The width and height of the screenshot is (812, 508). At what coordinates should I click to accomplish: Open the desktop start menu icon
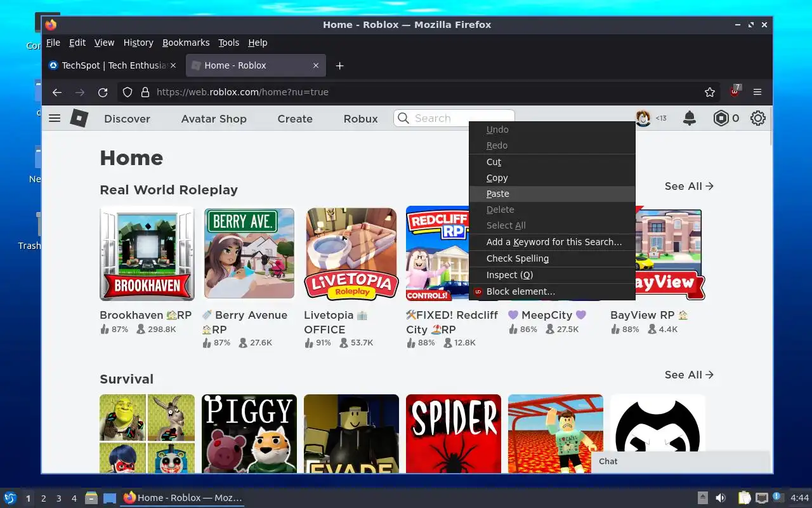tap(10, 498)
